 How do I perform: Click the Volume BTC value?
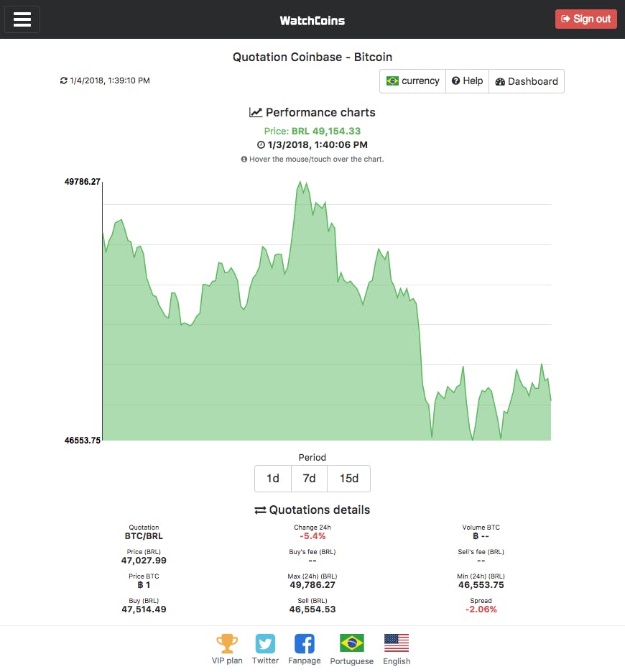click(481, 536)
